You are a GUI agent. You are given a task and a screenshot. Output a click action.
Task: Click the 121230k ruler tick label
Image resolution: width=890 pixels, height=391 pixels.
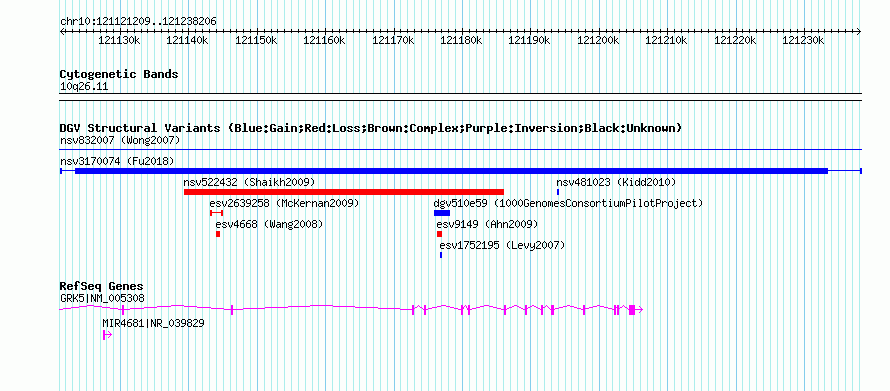[x=802, y=40]
